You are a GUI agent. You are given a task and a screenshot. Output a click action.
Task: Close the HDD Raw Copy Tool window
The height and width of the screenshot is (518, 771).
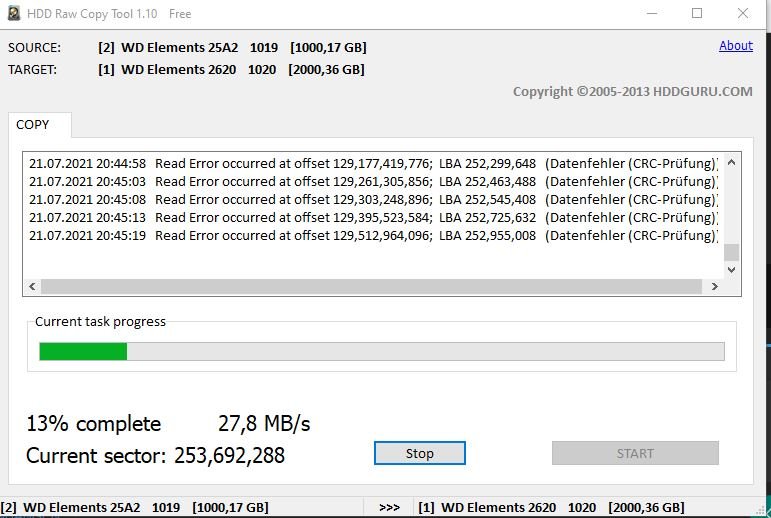pyautogui.click(x=742, y=13)
